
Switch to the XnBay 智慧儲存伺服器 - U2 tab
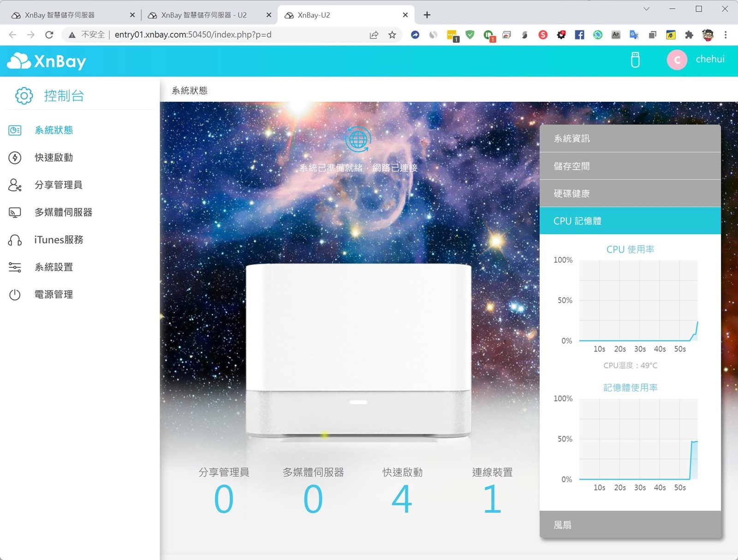pos(203,15)
